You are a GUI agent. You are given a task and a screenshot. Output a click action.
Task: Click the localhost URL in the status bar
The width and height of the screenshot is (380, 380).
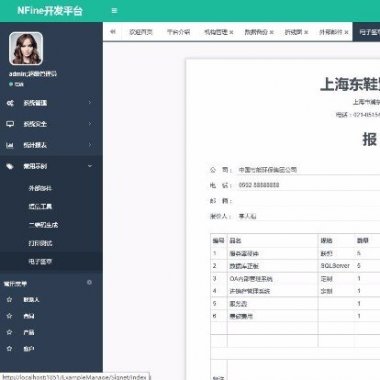pyautogui.click(x=74, y=377)
